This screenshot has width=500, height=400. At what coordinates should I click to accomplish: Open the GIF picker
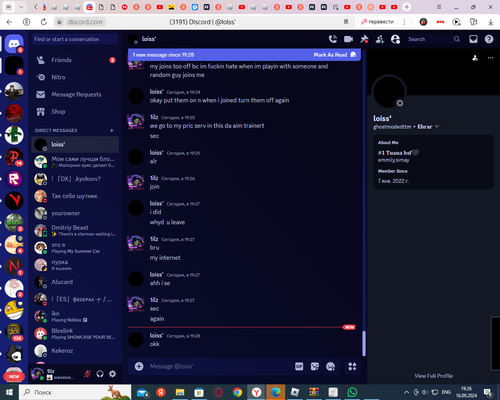click(x=299, y=366)
